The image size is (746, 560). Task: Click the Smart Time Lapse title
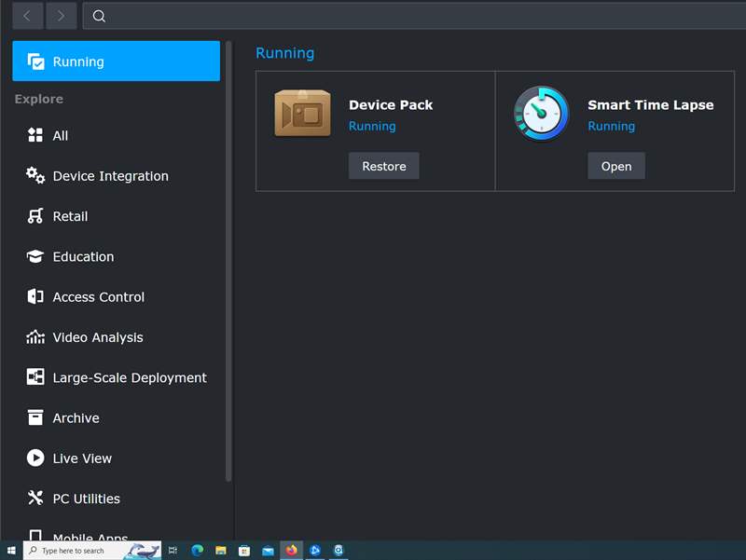[650, 105]
